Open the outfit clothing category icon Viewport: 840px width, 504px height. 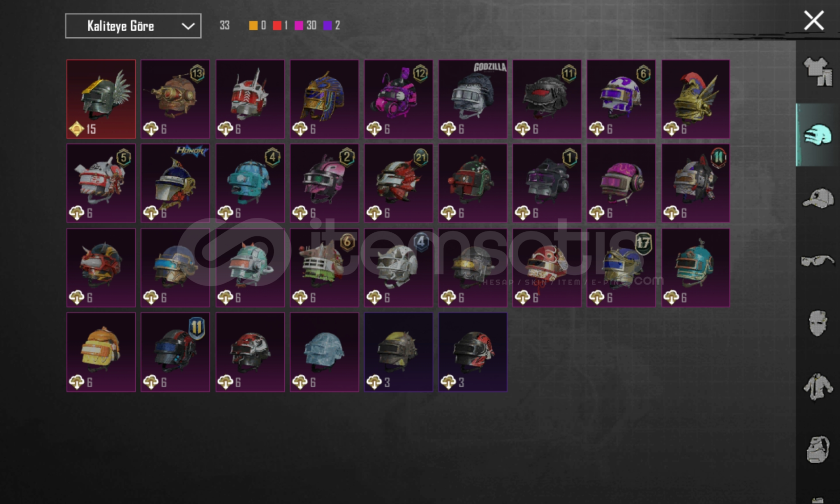tap(818, 71)
